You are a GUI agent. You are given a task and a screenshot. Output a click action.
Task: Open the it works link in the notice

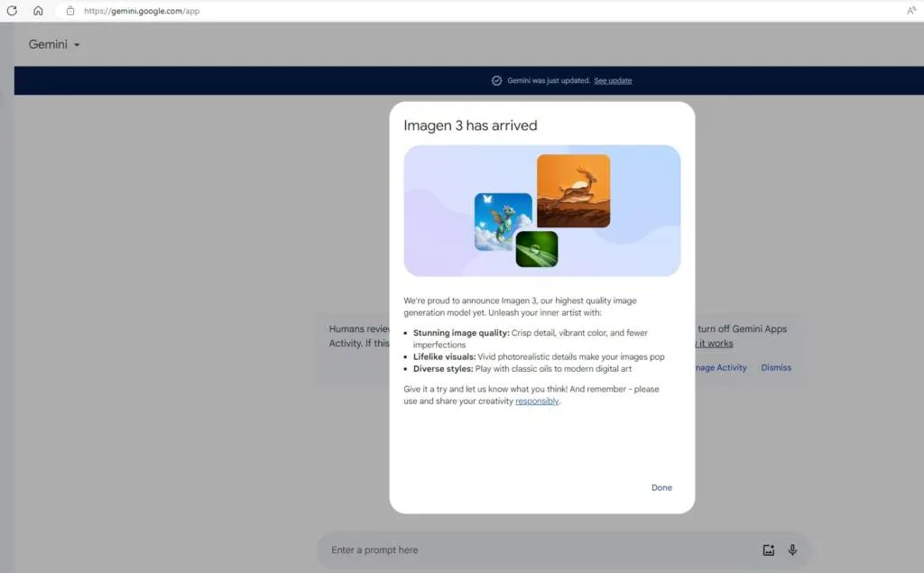(715, 343)
